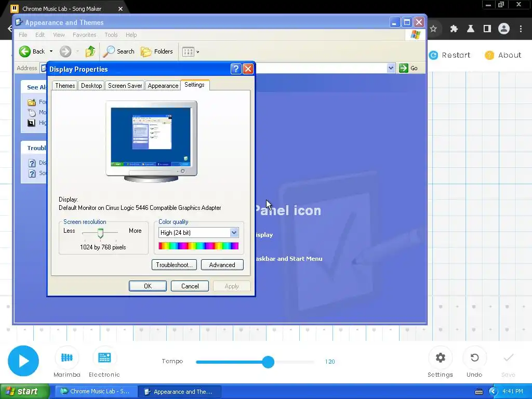Click the Forward arrow icon in Explorer toolbar
This screenshot has width=532, height=399.
click(65, 51)
